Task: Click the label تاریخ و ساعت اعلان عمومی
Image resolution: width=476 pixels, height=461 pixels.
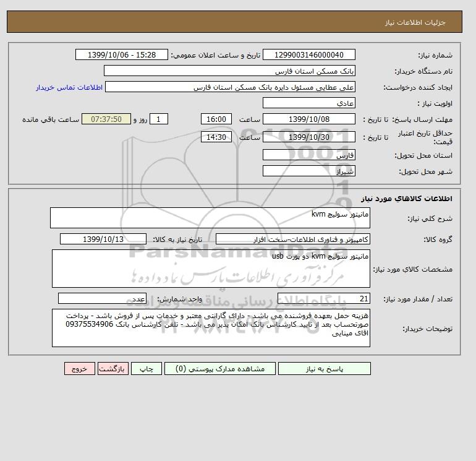Action: point(216,55)
